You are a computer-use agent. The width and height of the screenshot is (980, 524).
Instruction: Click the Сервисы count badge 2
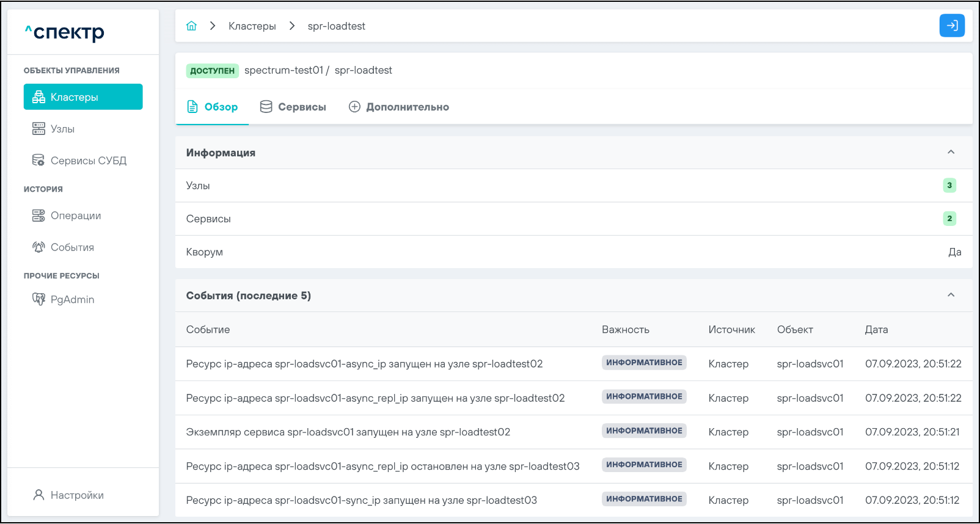pyautogui.click(x=949, y=218)
